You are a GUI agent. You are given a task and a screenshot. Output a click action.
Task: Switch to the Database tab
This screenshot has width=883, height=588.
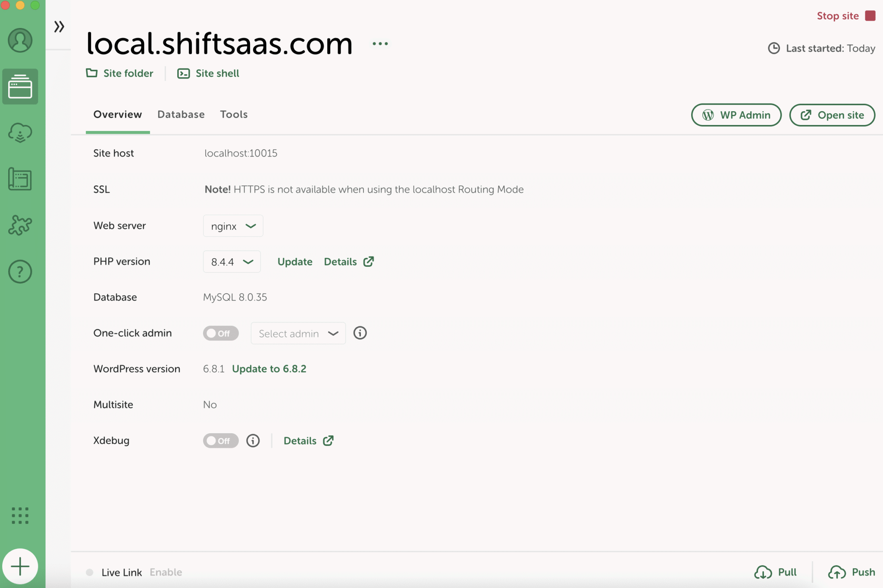pos(181,115)
